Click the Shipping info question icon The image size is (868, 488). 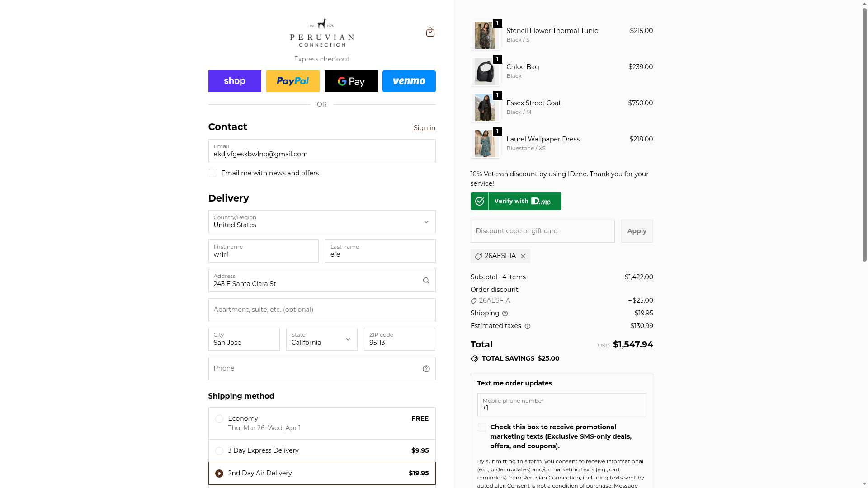point(505,314)
